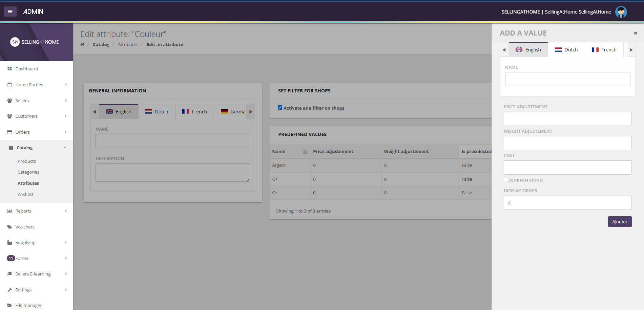Expand the Home Parties menu

[x=29, y=85]
